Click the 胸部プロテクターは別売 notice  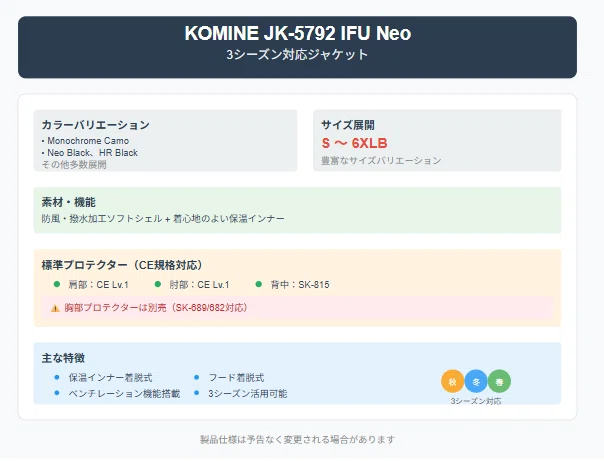(x=156, y=308)
